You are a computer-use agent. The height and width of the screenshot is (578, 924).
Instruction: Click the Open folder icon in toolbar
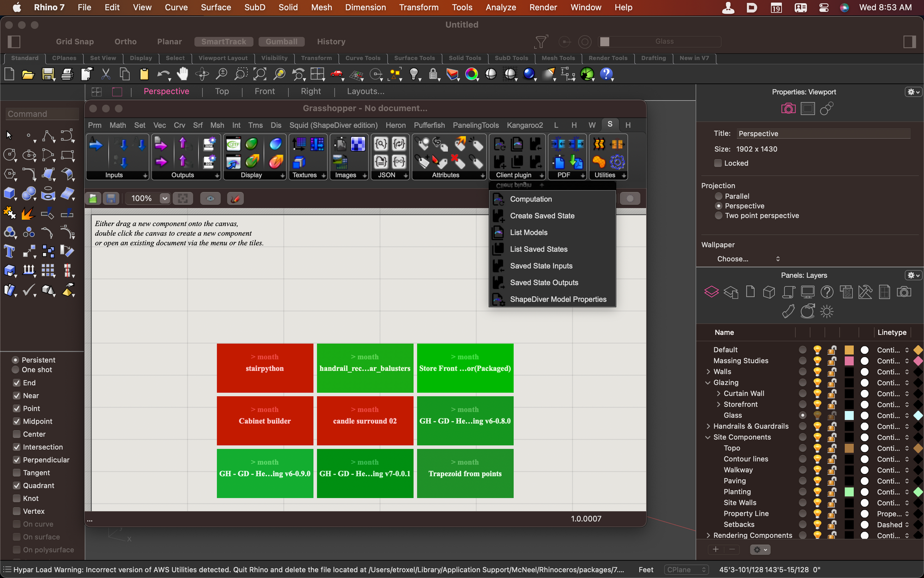tap(28, 74)
